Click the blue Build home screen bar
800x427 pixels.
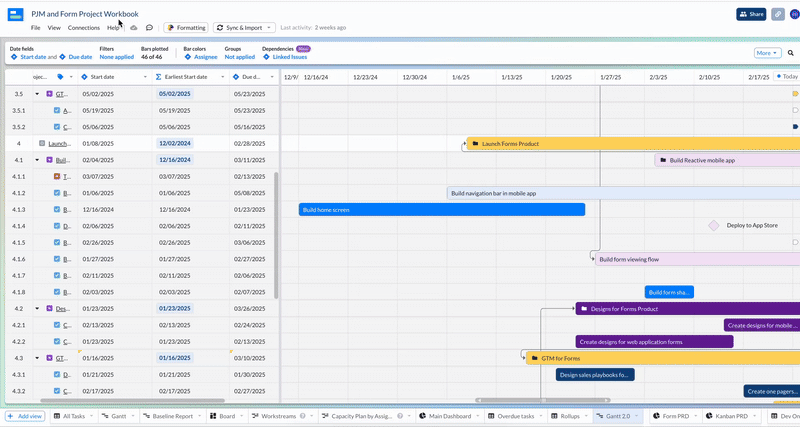(x=442, y=210)
